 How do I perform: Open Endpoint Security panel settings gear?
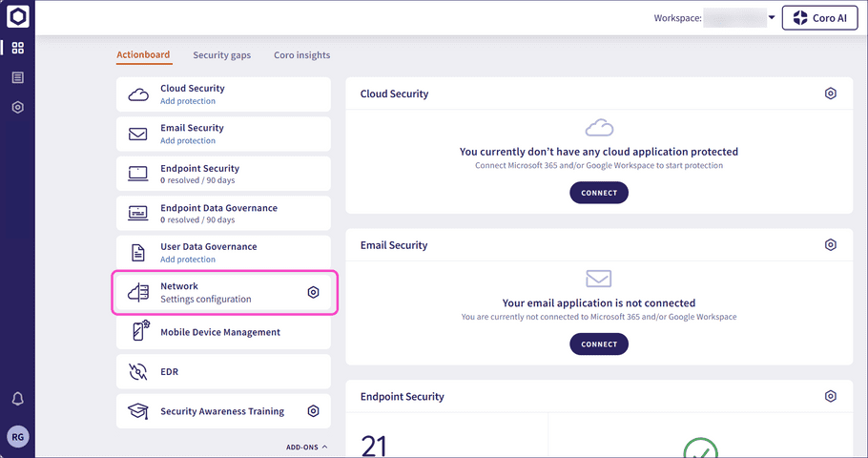(831, 396)
